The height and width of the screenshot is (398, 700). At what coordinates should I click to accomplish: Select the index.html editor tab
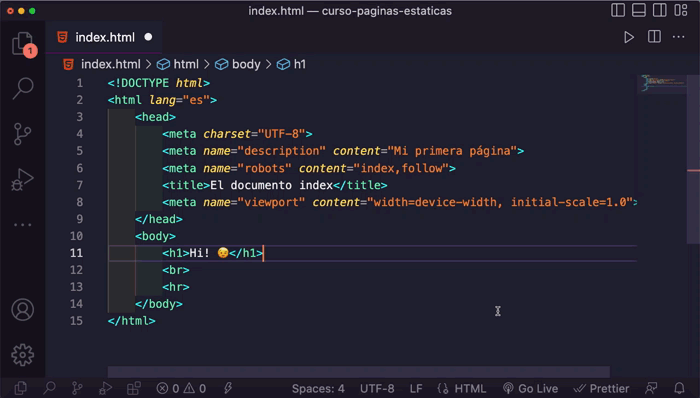click(104, 37)
